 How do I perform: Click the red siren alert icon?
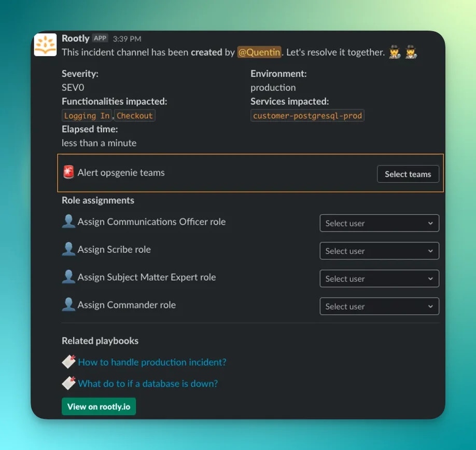[68, 172]
